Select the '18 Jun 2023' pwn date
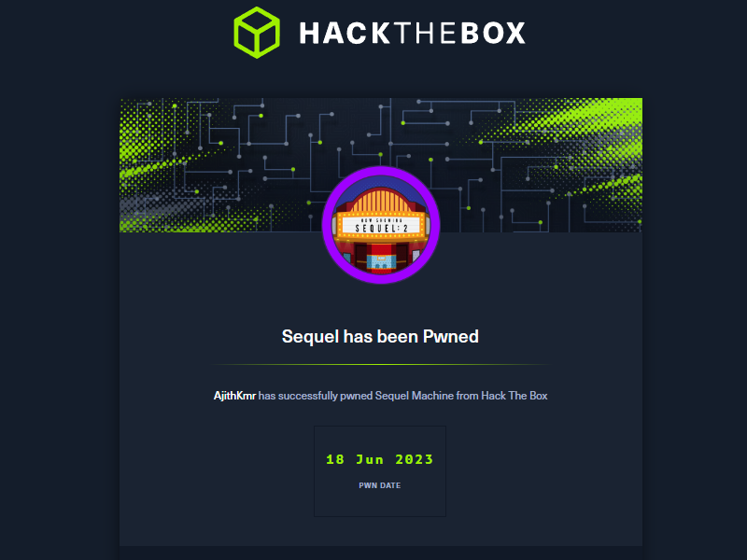Viewport: 747px width, 560px height. (380, 459)
